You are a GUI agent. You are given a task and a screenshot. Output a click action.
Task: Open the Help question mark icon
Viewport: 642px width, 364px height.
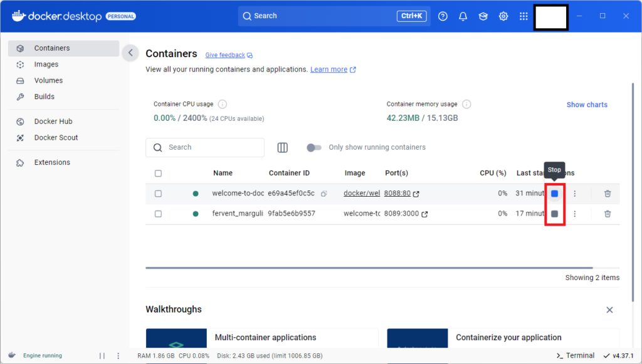[x=443, y=16]
